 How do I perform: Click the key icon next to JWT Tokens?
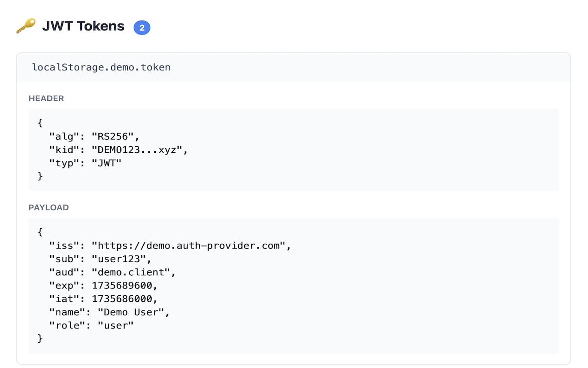(x=26, y=26)
